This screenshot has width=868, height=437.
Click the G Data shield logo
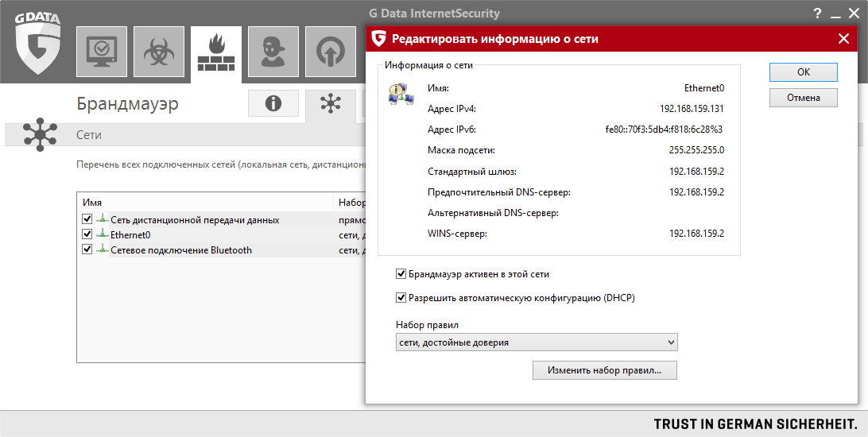[36, 45]
